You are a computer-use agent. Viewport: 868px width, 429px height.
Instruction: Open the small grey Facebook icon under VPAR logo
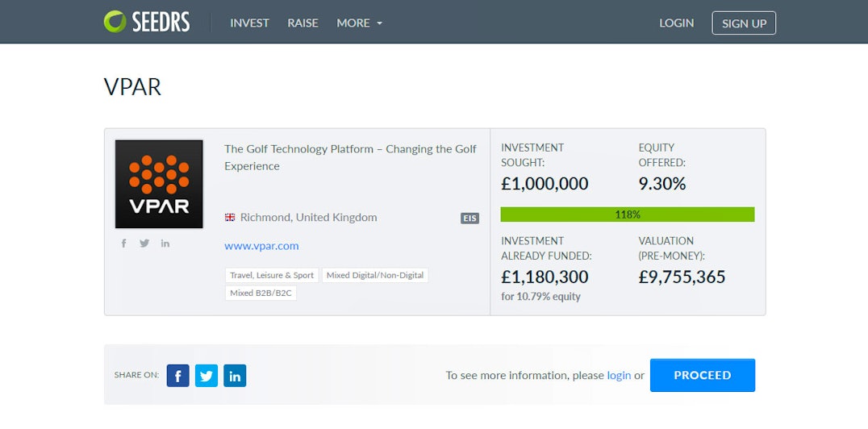click(x=124, y=243)
